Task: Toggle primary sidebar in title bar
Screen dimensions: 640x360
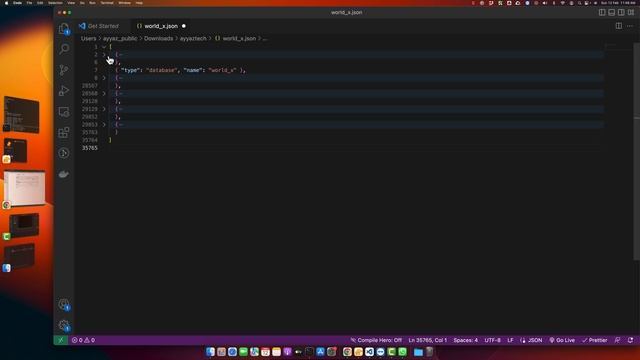Action: 602,12
